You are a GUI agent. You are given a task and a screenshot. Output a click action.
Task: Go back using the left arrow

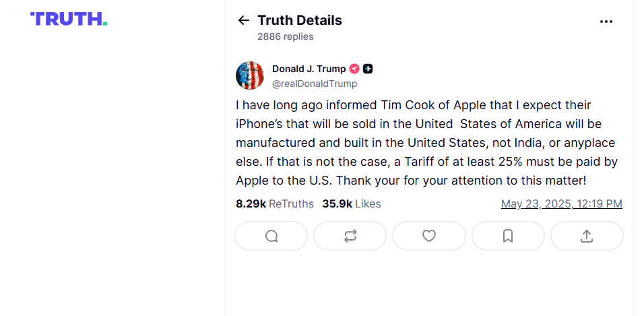(x=244, y=20)
